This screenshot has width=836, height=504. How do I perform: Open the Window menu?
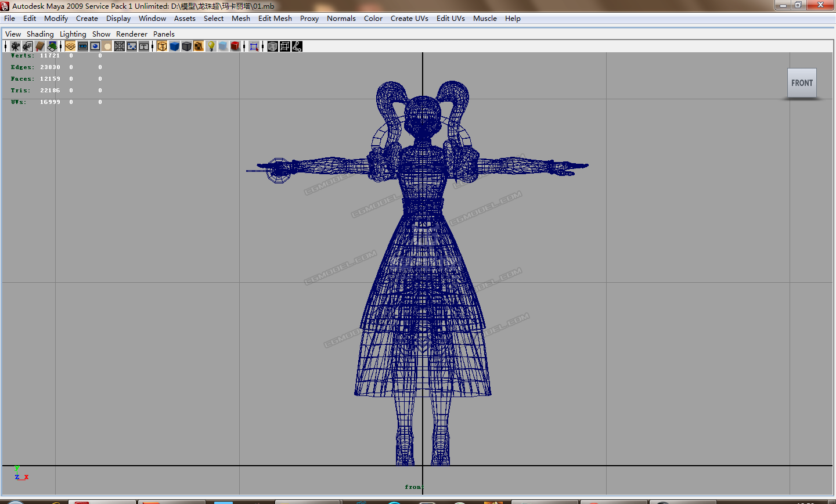[152, 18]
